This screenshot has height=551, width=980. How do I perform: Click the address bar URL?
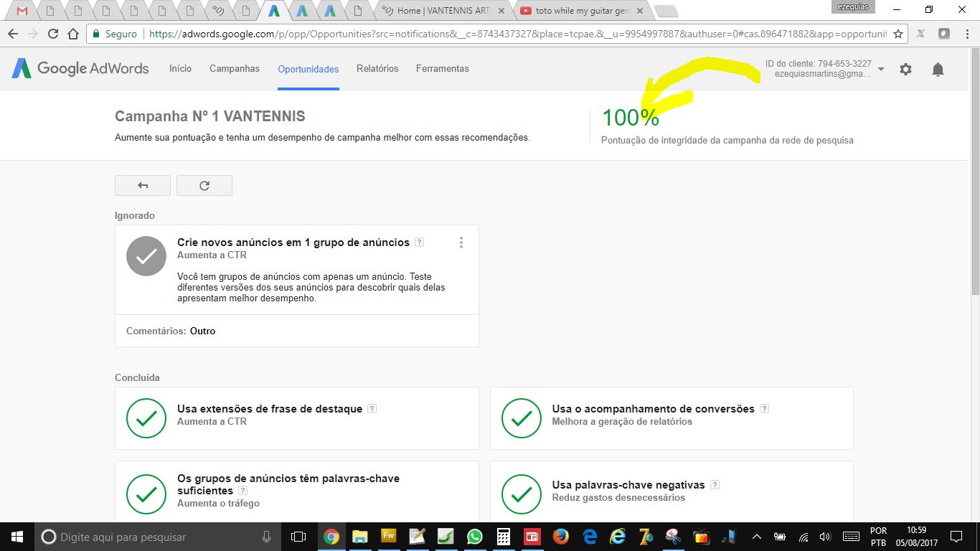tap(517, 34)
